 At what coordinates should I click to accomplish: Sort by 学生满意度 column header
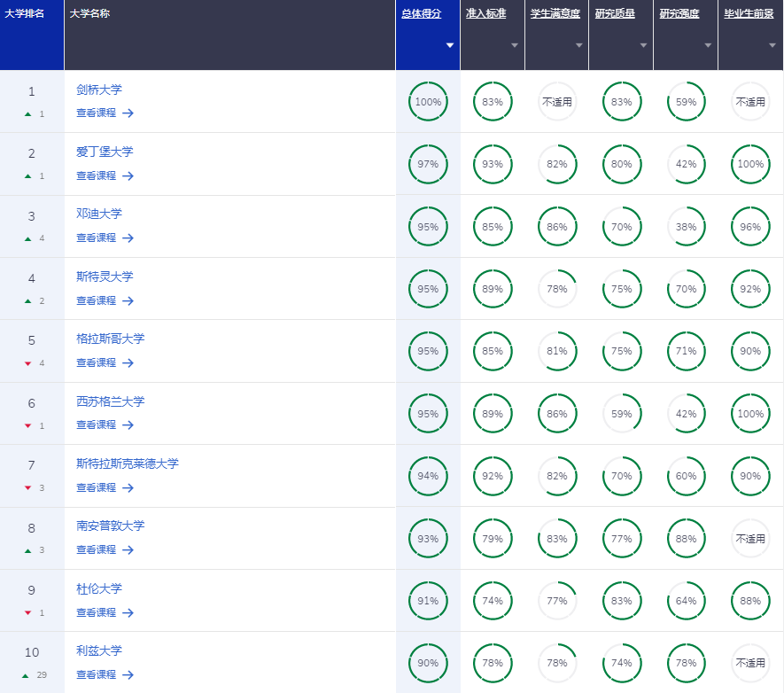(x=555, y=13)
